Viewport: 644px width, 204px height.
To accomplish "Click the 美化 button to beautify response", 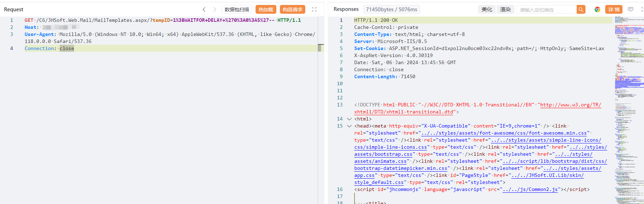I will click(x=487, y=10).
